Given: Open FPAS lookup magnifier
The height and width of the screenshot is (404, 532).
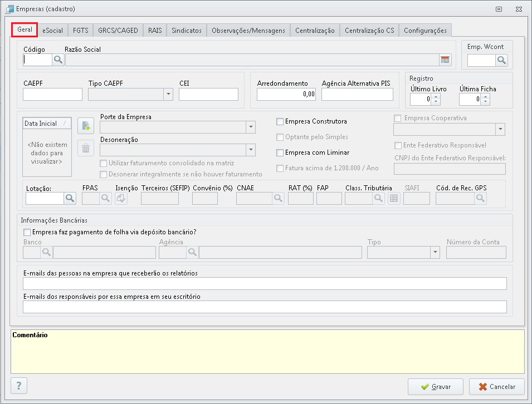Looking at the screenshot, I should click(105, 198).
